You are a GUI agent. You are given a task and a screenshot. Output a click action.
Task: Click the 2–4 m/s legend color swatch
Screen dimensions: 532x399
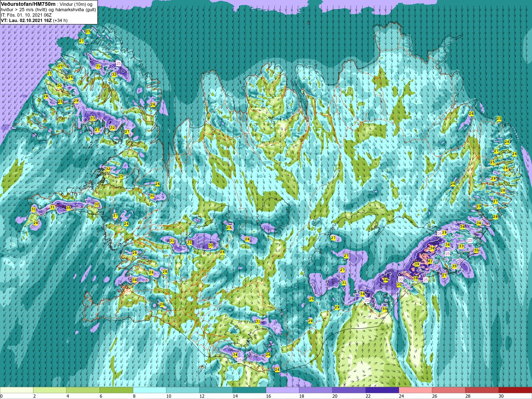click(x=50, y=390)
